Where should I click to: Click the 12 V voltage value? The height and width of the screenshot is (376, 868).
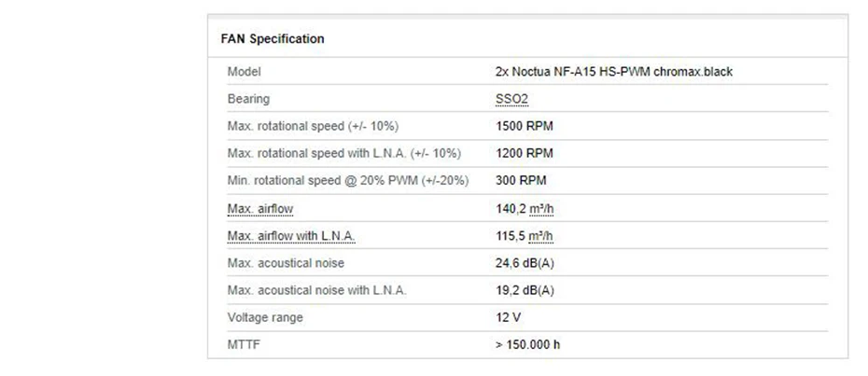coord(509,317)
